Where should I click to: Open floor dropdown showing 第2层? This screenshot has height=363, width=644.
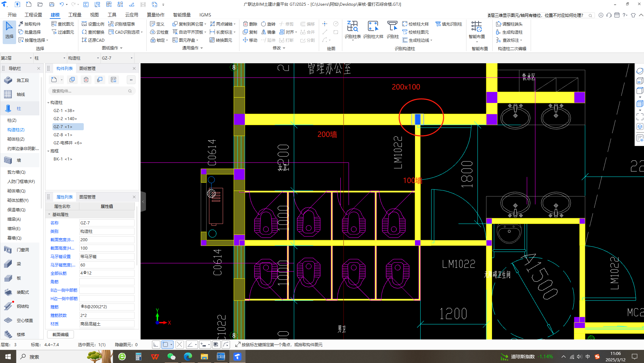click(x=16, y=58)
